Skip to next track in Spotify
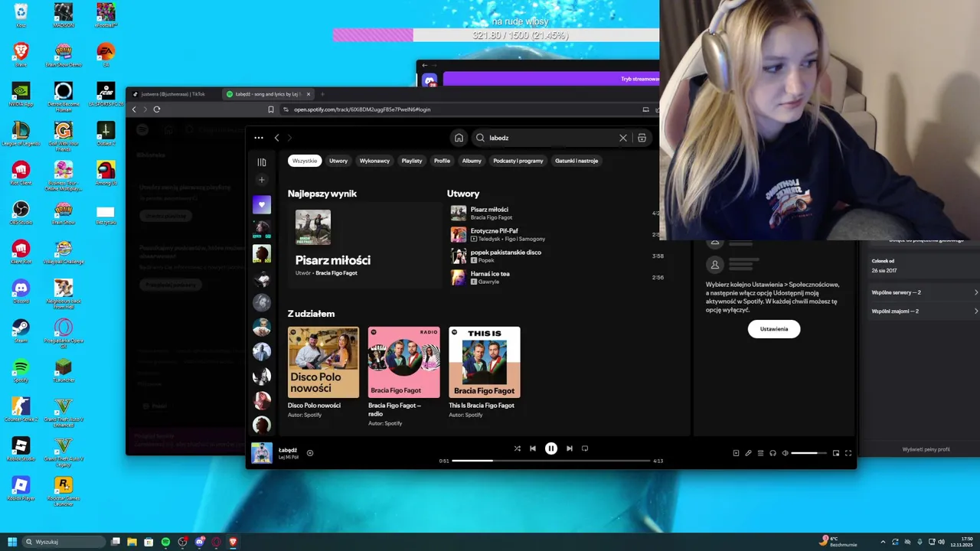Viewport: 980px width, 551px height. tap(569, 448)
